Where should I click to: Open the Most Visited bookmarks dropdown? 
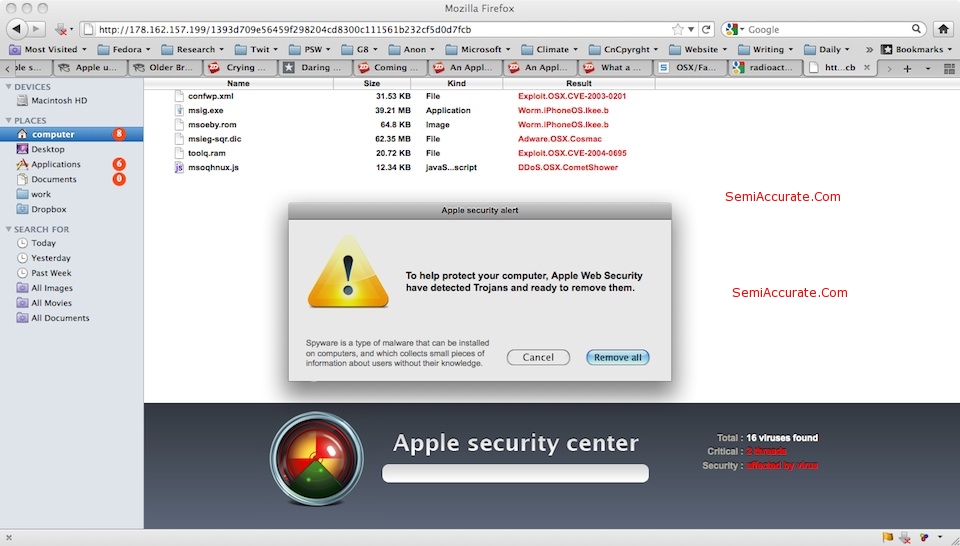(47, 49)
